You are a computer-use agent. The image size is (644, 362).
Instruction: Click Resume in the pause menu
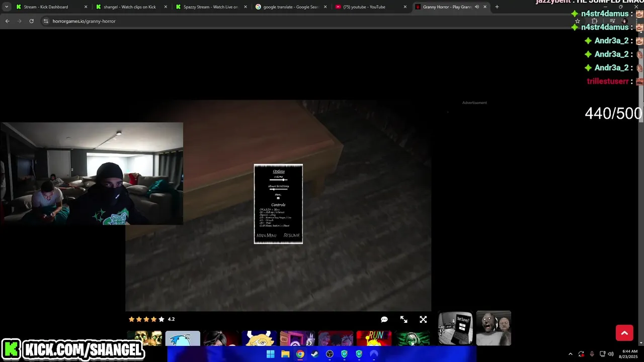coord(291,235)
